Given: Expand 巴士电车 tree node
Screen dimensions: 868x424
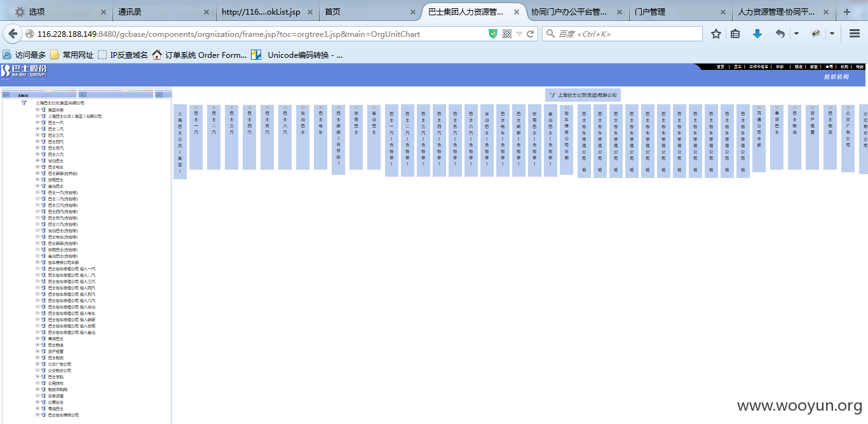Looking at the screenshot, I should [37, 167].
